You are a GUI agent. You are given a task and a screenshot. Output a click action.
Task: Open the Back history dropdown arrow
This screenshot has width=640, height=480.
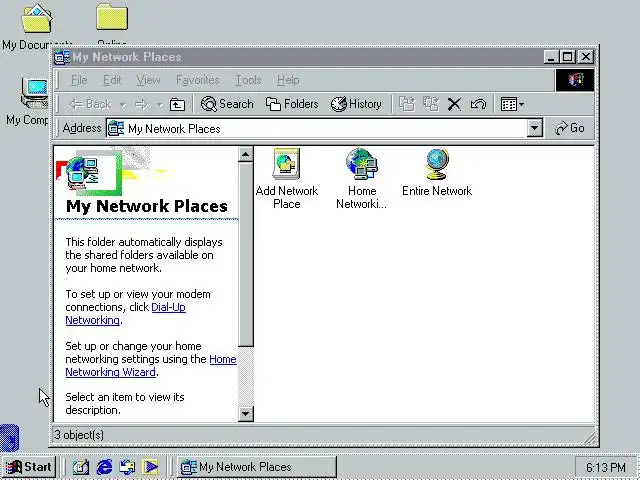122,105
